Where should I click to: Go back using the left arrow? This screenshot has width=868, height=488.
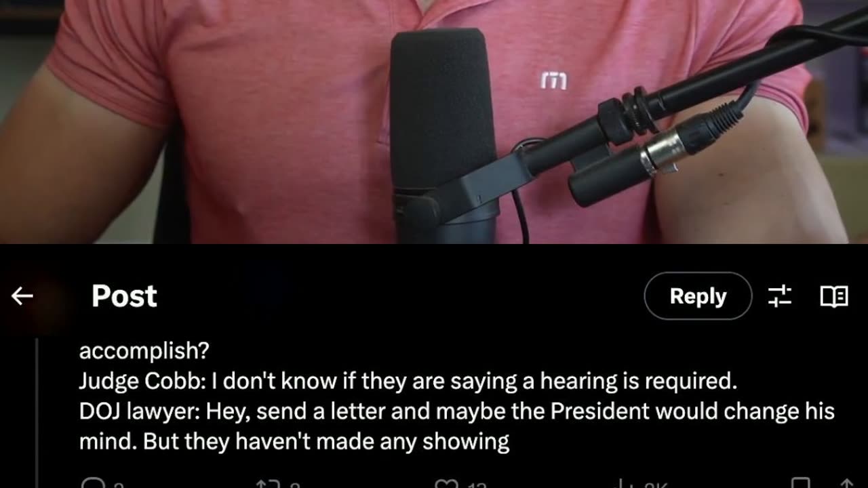[22, 296]
